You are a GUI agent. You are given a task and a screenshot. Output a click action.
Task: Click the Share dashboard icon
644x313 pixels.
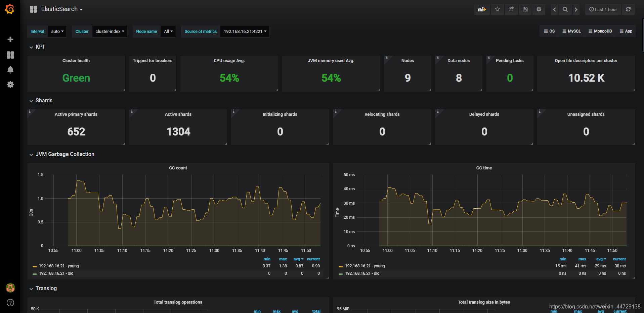[511, 9]
